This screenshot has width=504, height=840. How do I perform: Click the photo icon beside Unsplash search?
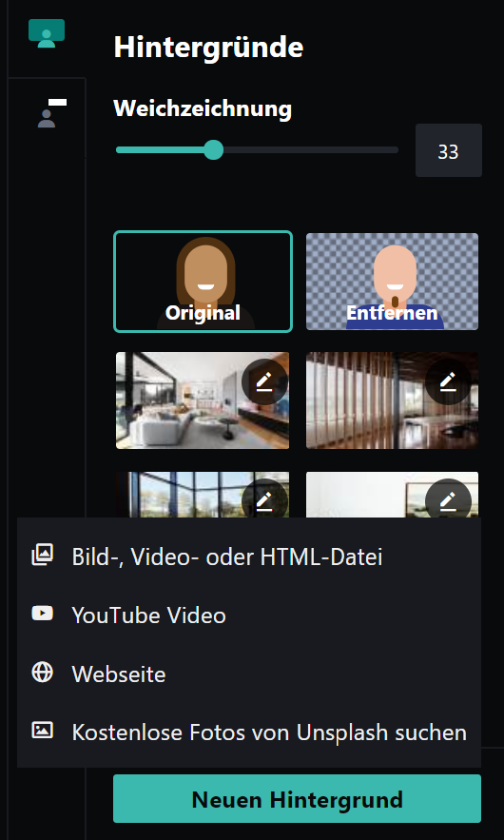(42, 731)
